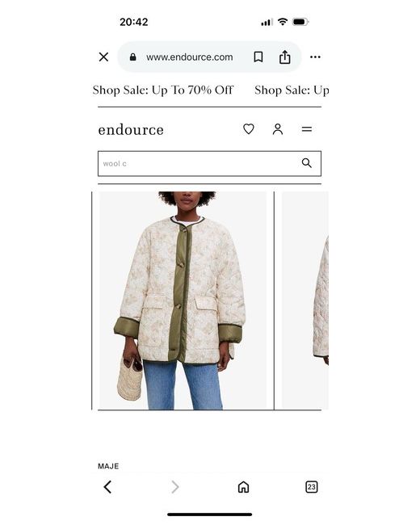Select the MAJE brand label
420x525 pixels.
pos(108,466)
